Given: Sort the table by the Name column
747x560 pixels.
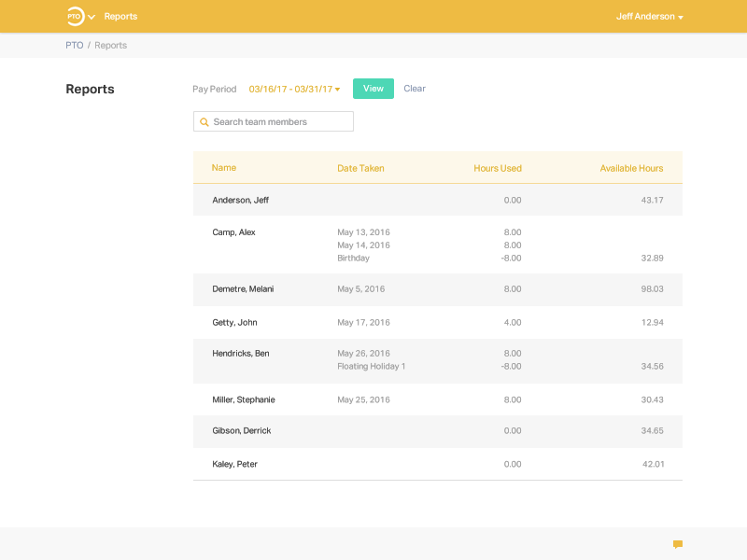Looking at the screenshot, I should [x=224, y=168].
